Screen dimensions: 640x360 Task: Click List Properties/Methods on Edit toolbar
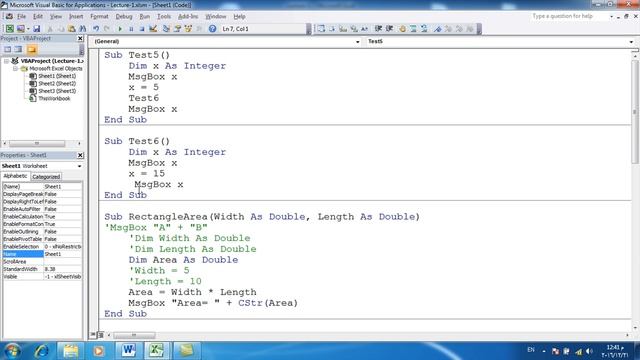tap(321, 29)
